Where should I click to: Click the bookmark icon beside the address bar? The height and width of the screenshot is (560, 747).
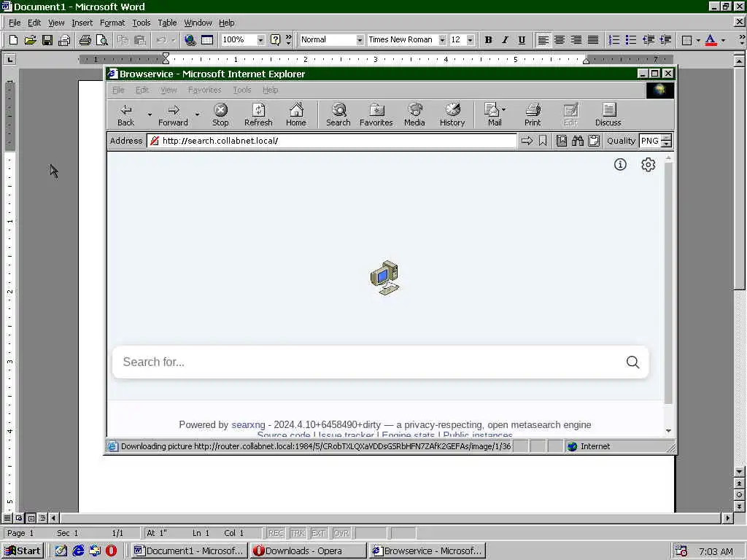click(543, 141)
